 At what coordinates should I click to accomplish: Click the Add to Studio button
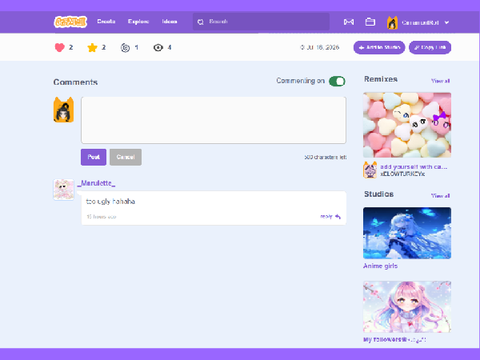379,48
